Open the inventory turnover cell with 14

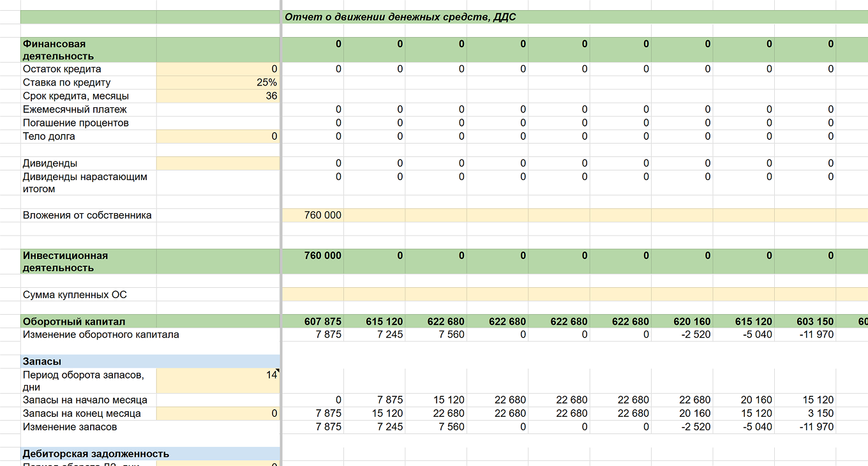point(218,381)
